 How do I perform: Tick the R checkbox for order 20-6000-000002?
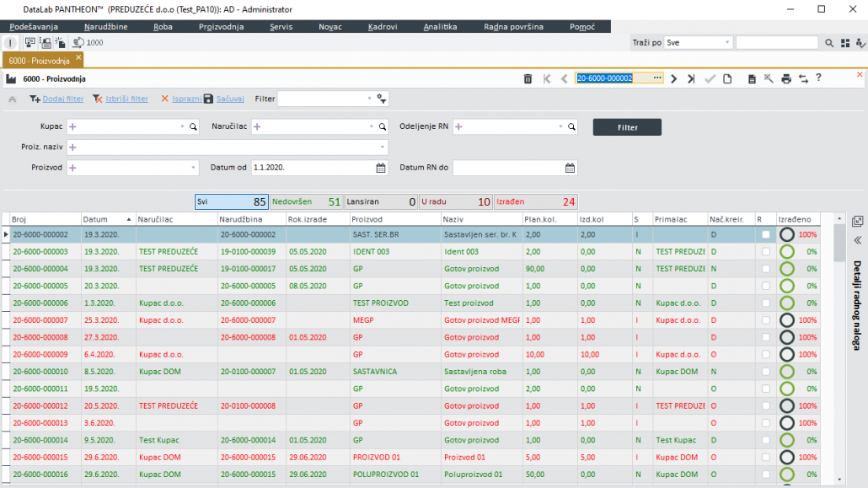tap(765, 235)
